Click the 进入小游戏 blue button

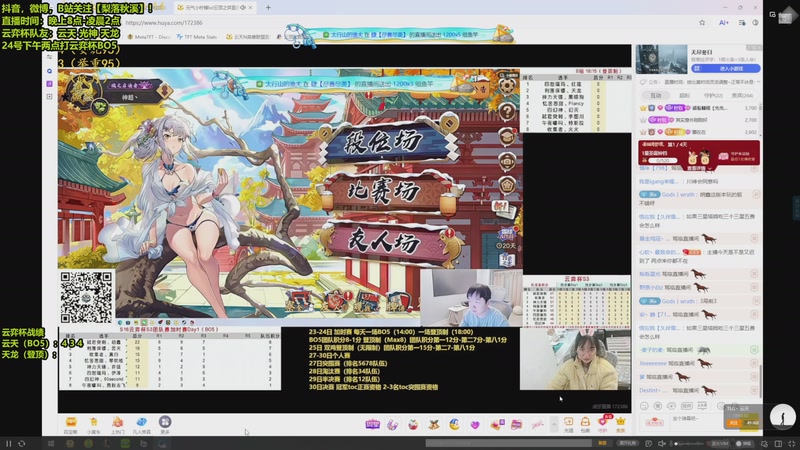coord(726,68)
